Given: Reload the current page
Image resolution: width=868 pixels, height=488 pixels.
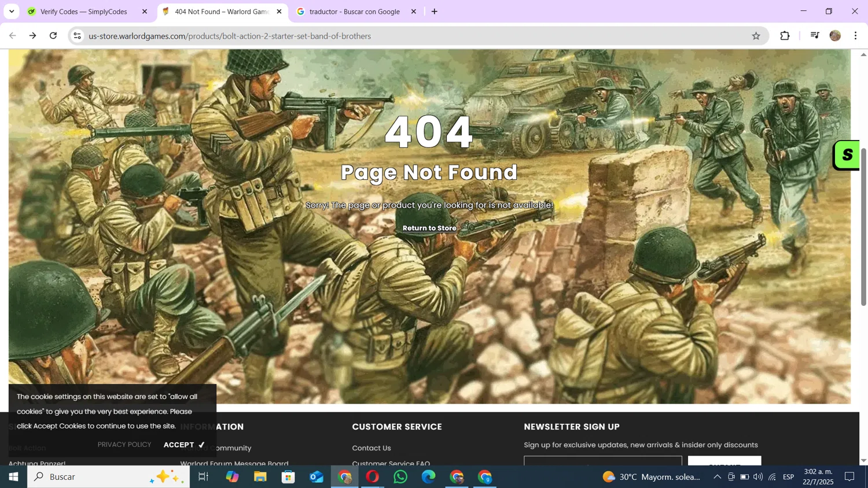Looking at the screenshot, I should click(x=53, y=36).
